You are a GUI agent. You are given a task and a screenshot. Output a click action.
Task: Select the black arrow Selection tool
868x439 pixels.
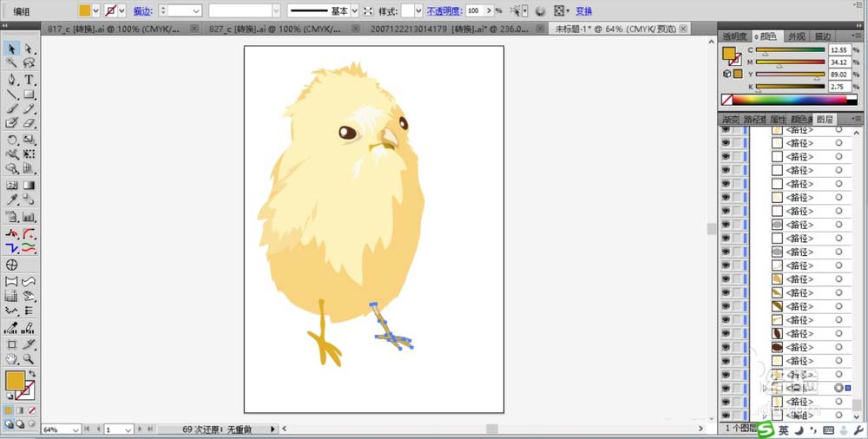point(12,49)
